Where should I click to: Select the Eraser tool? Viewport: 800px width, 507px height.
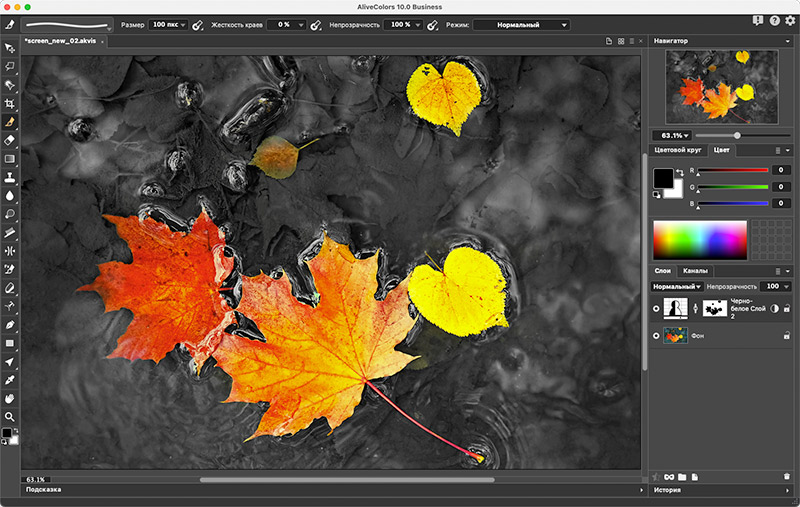[x=10, y=140]
